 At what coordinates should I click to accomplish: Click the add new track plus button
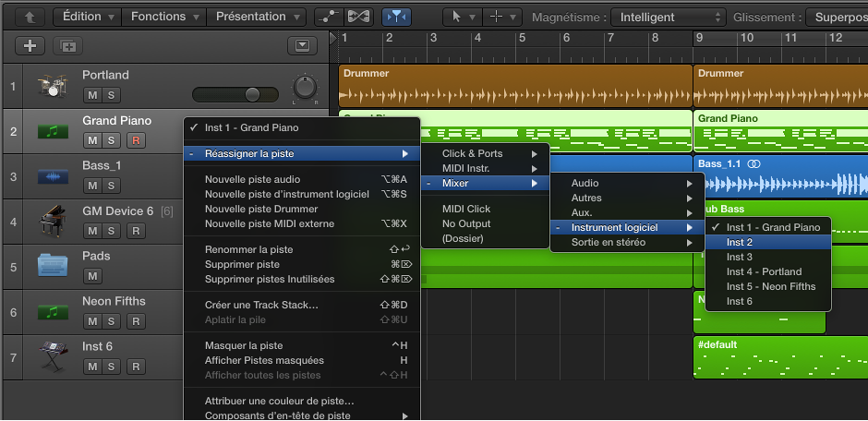pyautogui.click(x=30, y=45)
